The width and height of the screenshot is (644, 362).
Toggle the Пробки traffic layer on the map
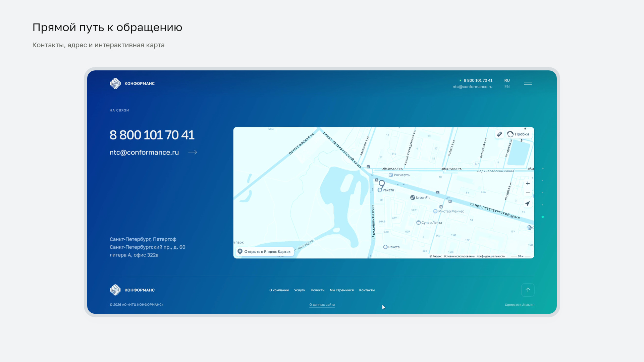point(518,134)
